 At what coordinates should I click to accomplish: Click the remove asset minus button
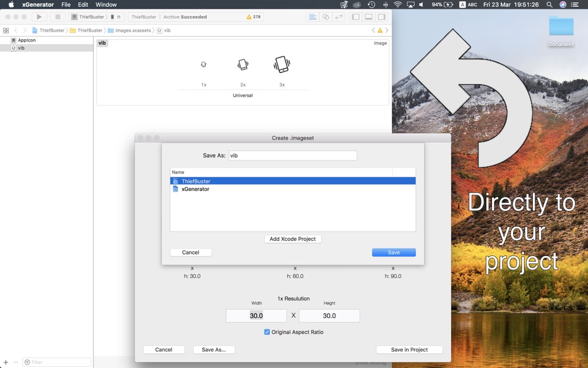point(15,362)
